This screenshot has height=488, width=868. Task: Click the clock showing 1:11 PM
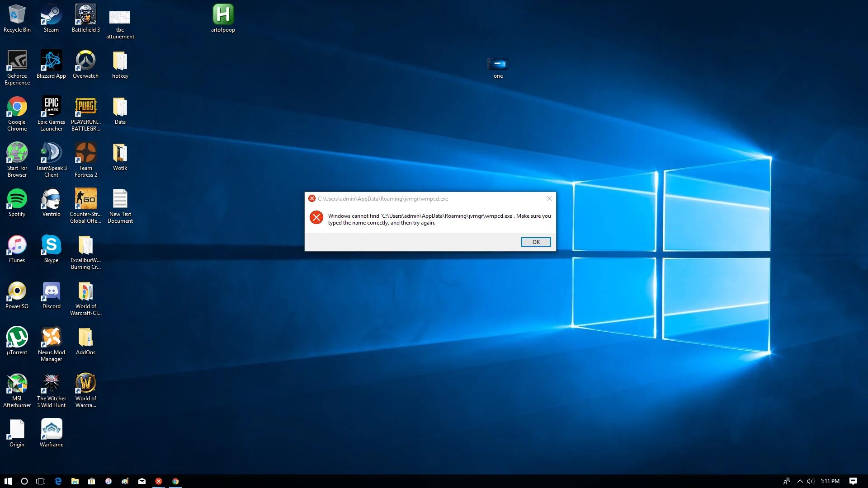pyautogui.click(x=830, y=481)
